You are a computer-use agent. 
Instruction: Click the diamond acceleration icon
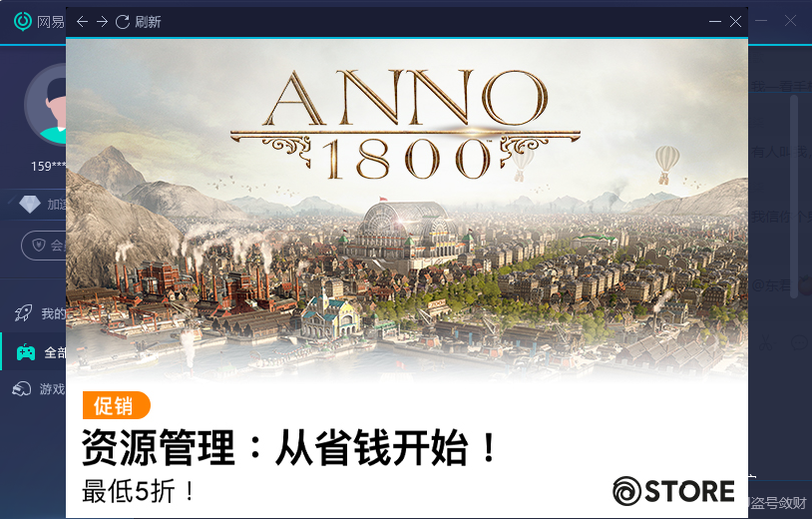29,204
